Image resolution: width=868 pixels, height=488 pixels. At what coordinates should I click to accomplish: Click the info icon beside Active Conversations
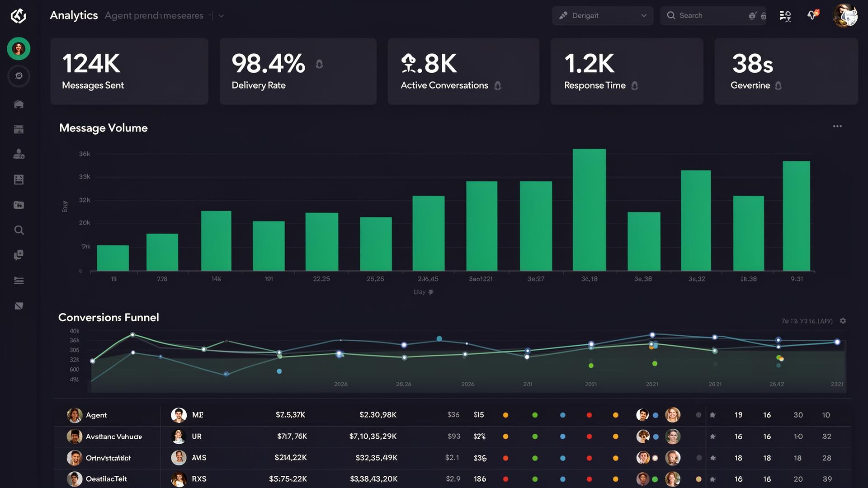(498, 85)
